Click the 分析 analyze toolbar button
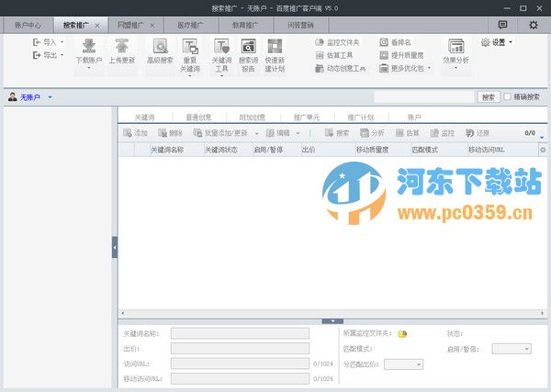The height and width of the screenshot is (392, 551). coord(372,133)
